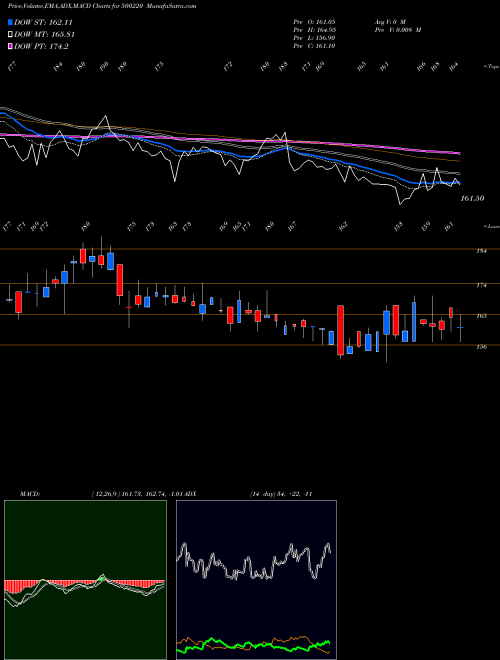
Task: Click the 161.50 last price label
Action: click(472, 198)
